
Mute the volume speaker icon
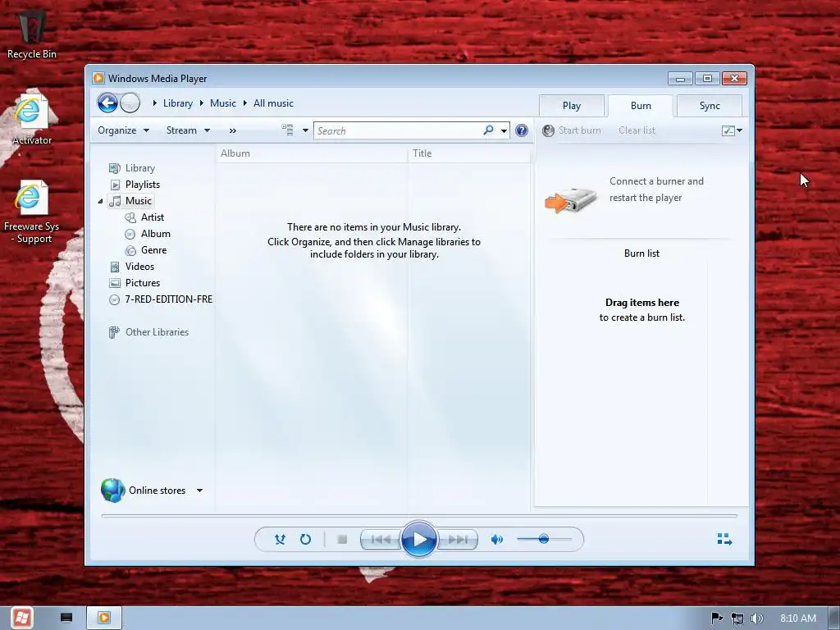[x=496, y=540]
